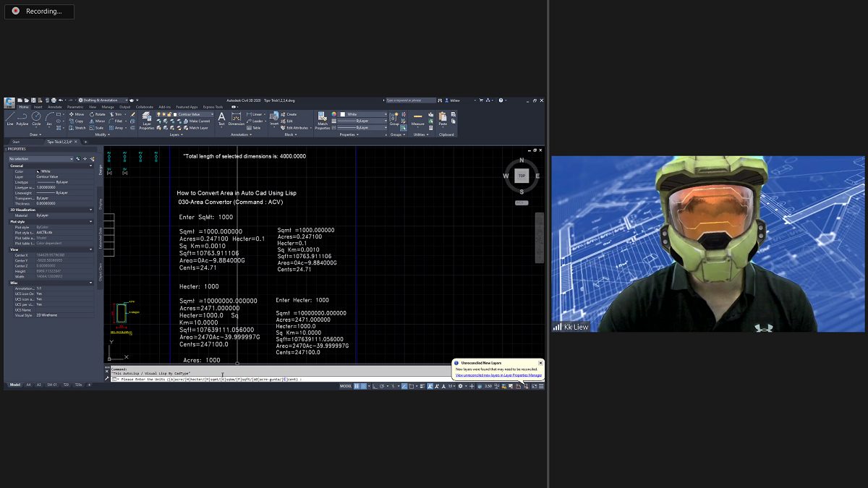Click the Plot print icon in quick access toolbar
Image resolution: width=868 pixels, height=488 pixels.
pos(54,100)
